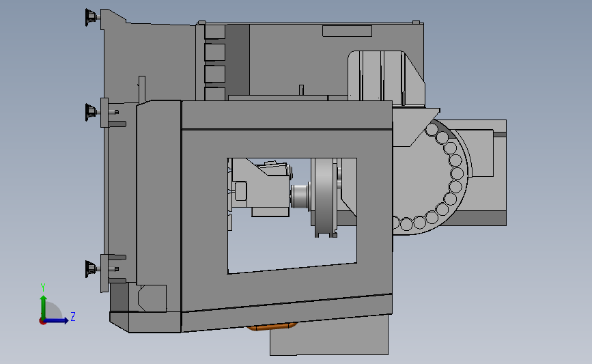
Task: Select the small rectangular plate on the top panel
Action: (347, 31)
